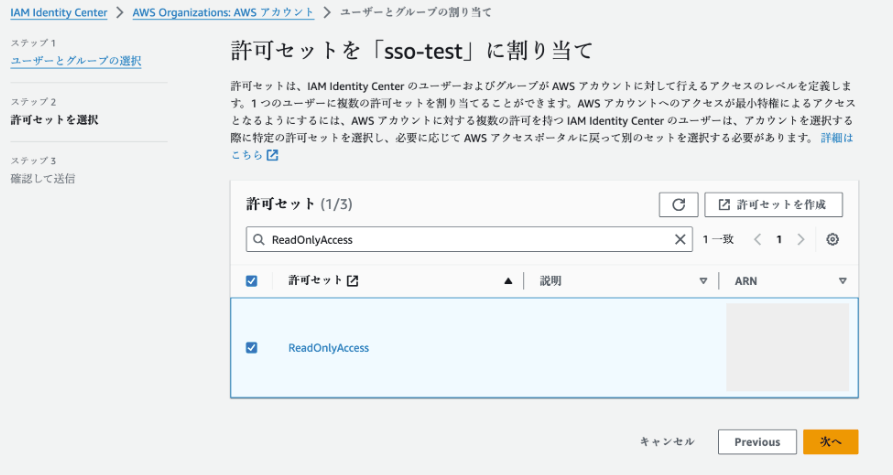This screenshot has width=893, height=475.
Task: Click the refresh permission sets icon
Action: 678,204
